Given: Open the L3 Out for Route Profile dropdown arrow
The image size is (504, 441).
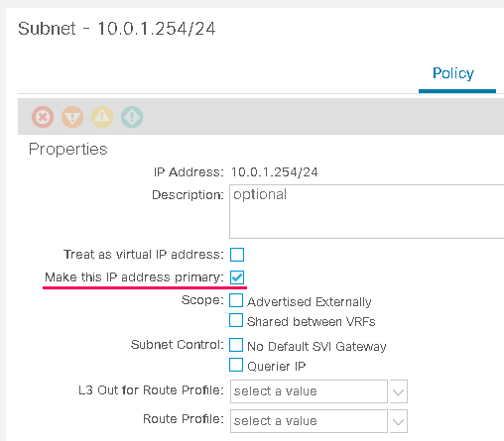Looking at the screenshot, I should click(398, 391).
